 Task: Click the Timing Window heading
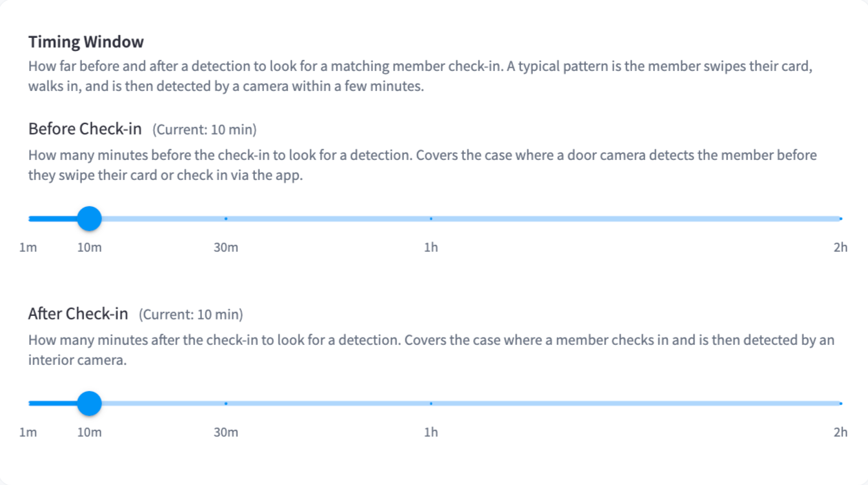point(86,42)
